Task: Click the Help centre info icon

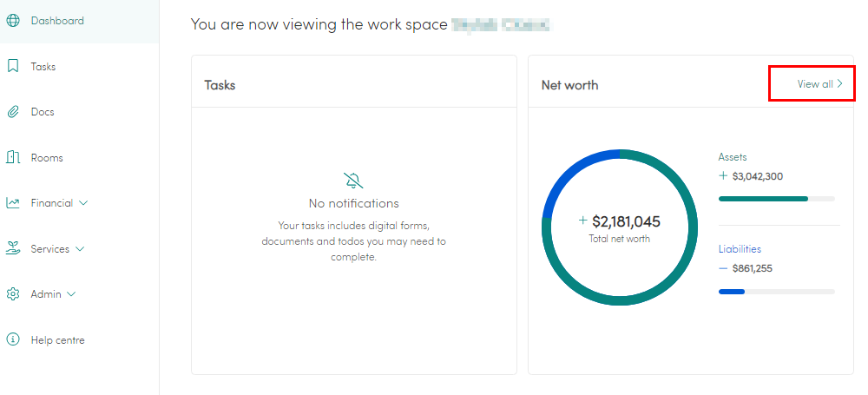Action: pyautogui.click(x=13, y=339)
